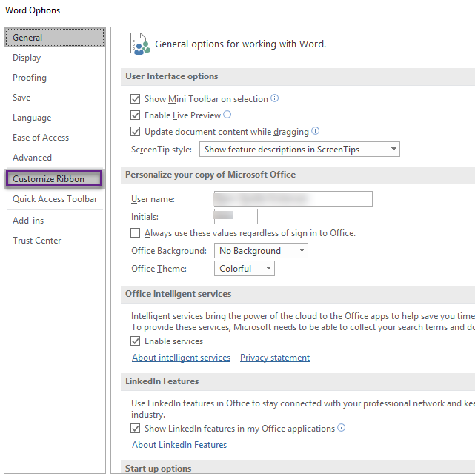Viewport: 475px width, 476px height.
Task: Select the General category
Action: click(x=55, y=38)
